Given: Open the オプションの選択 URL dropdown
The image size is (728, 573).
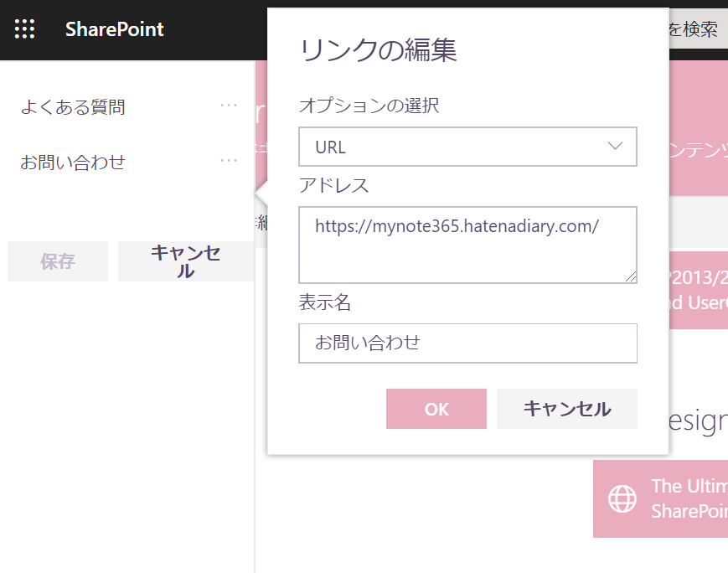Looking at the screenshot, I should (x=467, y=147).
